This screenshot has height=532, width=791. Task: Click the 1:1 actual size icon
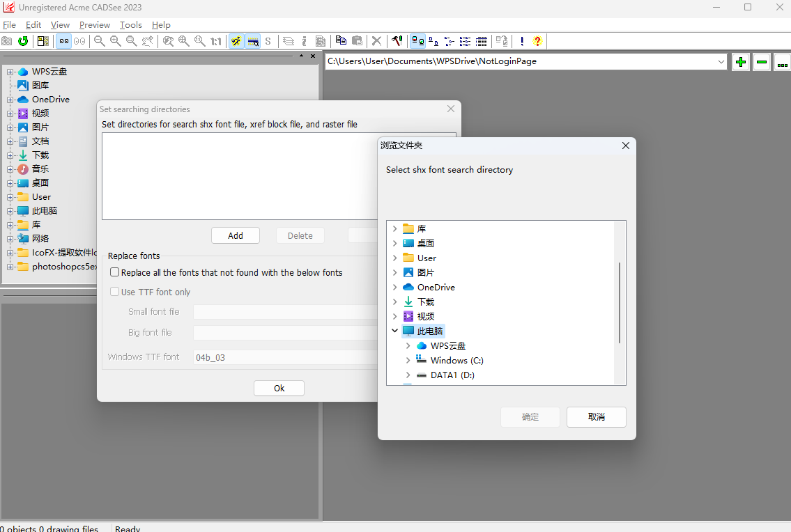coord(217,41)
